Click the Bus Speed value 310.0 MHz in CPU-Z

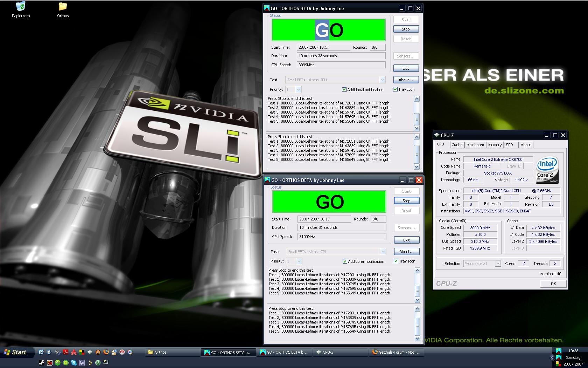point(480,241)
